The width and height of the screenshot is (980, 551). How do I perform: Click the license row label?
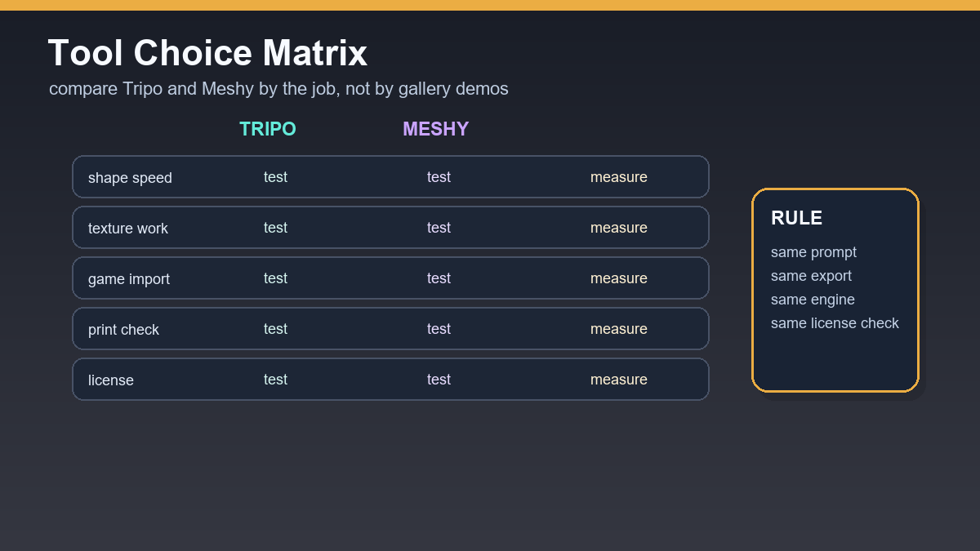pyautogui.click(x=111, y=380)
